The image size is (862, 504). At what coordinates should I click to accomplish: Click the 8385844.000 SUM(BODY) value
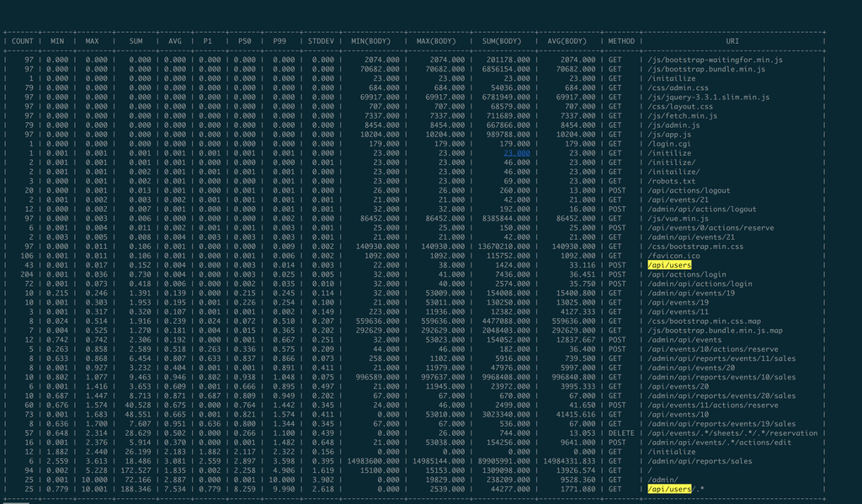[x=506, y=219]
